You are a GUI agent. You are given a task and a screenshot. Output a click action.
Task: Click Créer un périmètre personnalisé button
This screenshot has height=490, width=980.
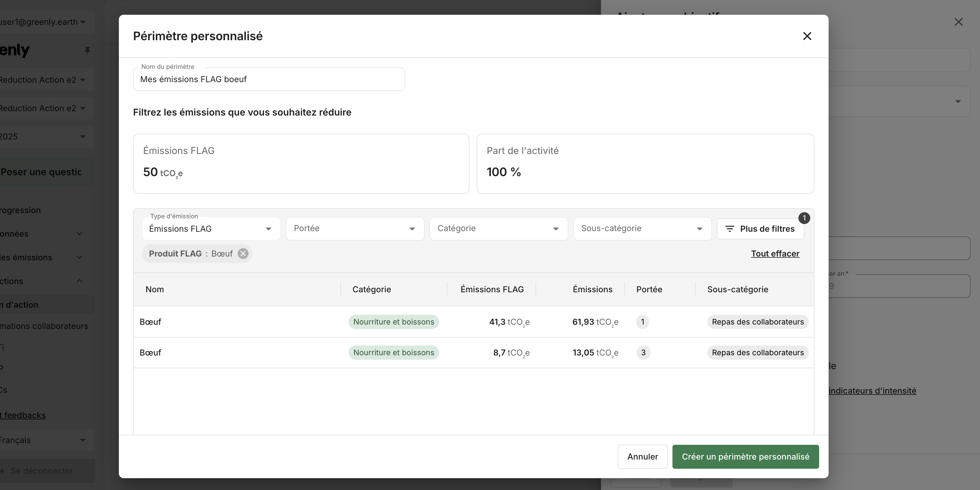745,457
